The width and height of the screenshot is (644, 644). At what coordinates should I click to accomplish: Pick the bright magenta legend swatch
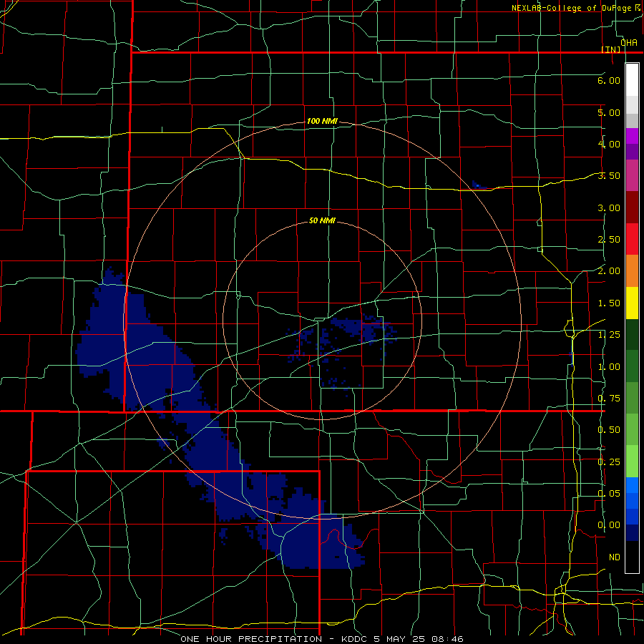pos(632,136)
